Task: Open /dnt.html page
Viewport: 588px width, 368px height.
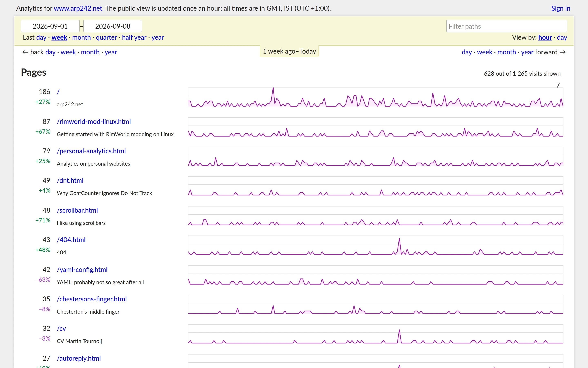Action: [x=70, y=181]
